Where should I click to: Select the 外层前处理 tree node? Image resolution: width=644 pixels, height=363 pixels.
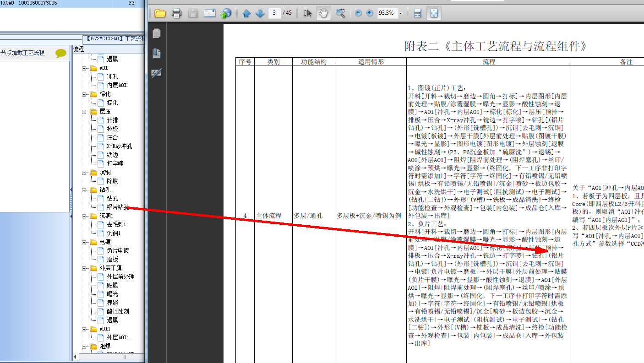[121, 276]
